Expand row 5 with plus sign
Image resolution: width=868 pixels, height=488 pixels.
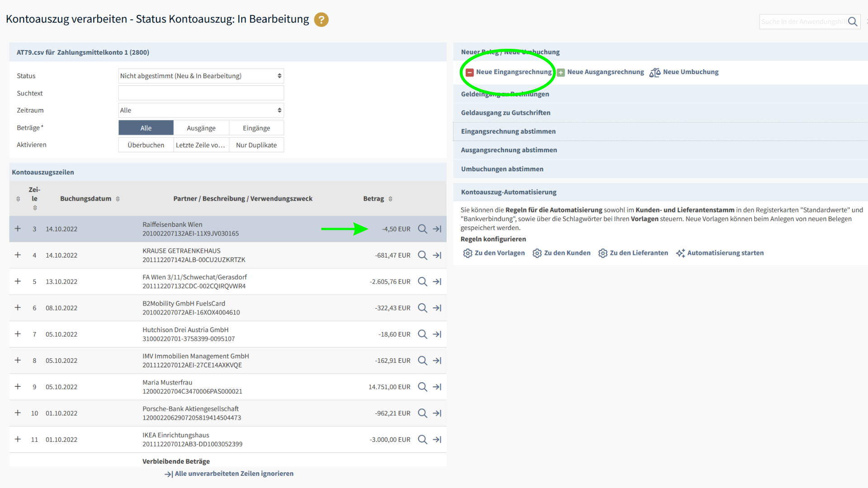[18, 282]
